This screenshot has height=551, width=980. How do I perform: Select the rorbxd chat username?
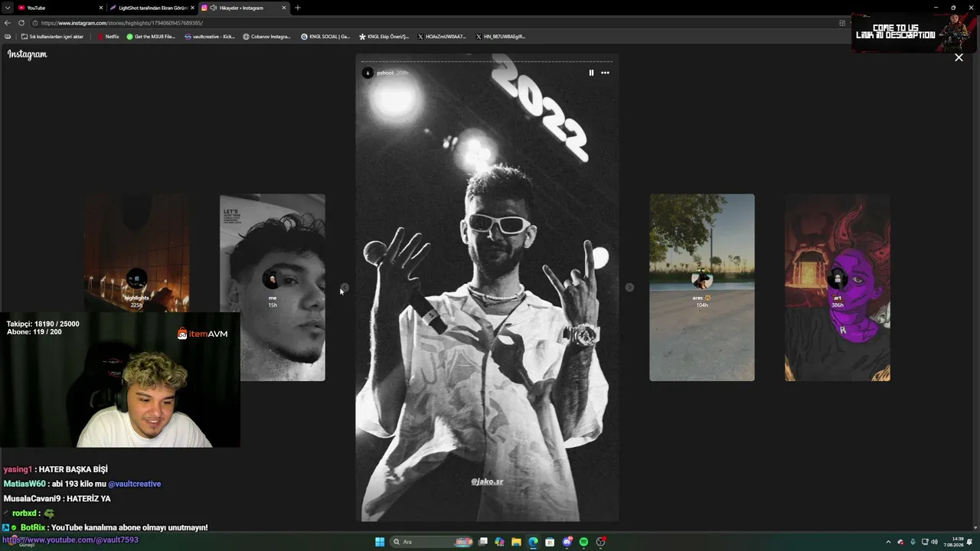pos(24,513)
